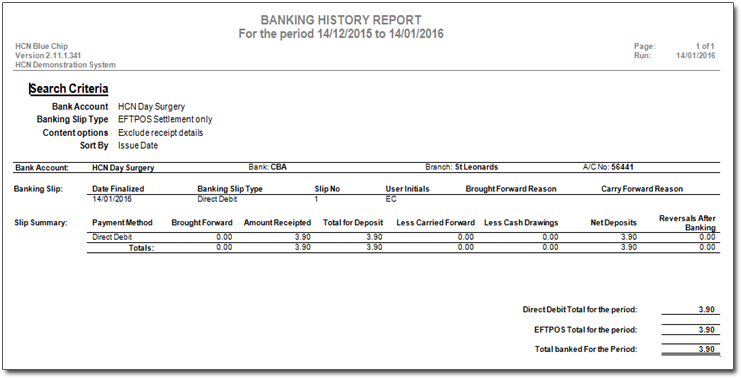Screen dimensions: 741x378
Task: Click the Exclude receipt details option text
Action: [x=161, y=133]
